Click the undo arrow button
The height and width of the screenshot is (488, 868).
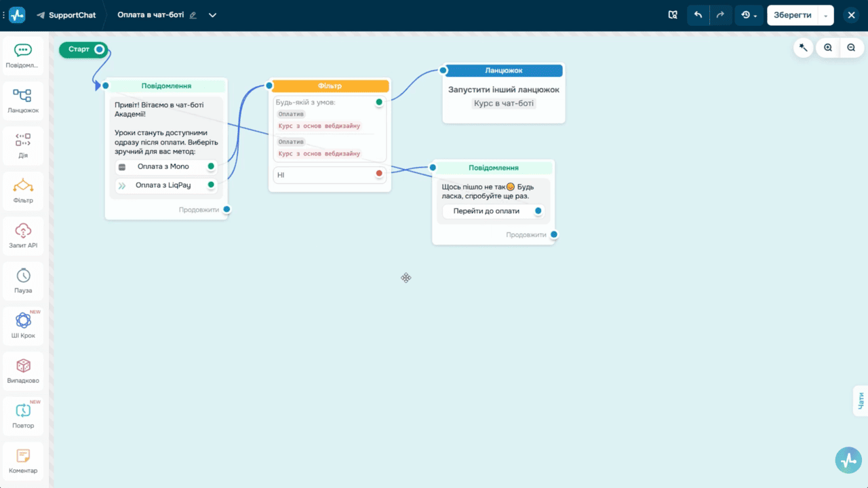click(x=698, y=15)
